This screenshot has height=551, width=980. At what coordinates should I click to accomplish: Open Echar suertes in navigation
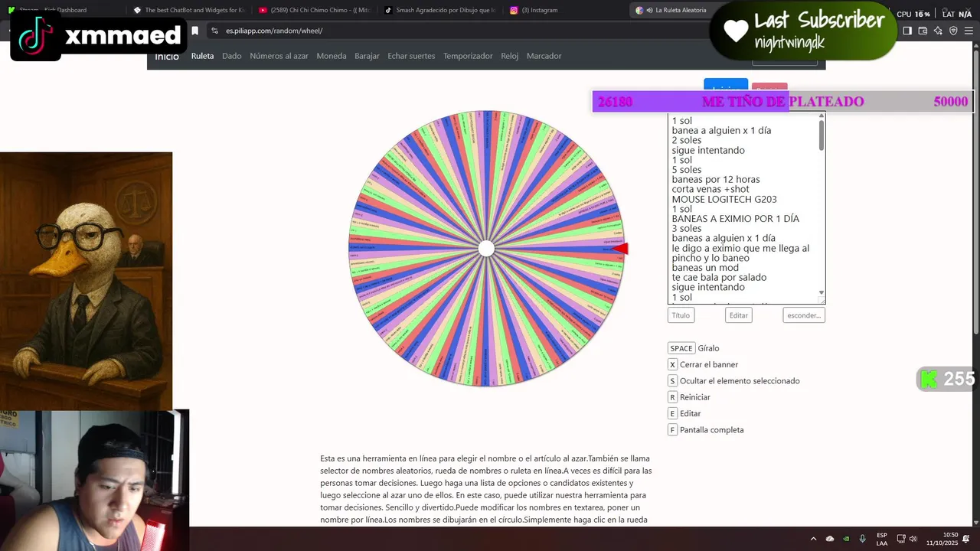411,56
